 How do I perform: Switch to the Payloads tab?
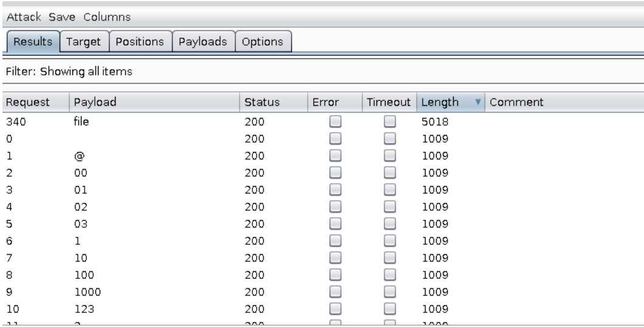click(203, 41)
